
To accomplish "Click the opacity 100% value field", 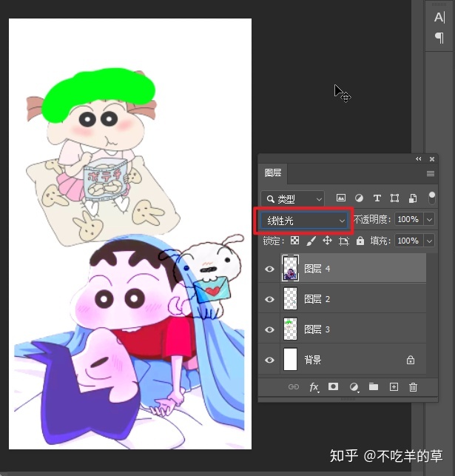I will (x=408, y=219).
